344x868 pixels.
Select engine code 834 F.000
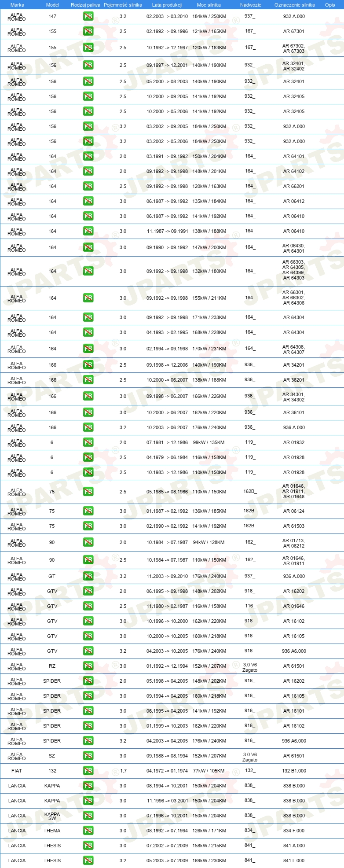tap(294, 831)
